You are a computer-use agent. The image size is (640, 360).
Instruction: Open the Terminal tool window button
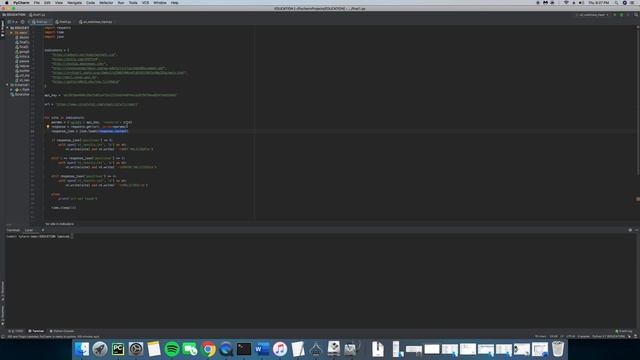pyautogui.click(x=36, y=331)
